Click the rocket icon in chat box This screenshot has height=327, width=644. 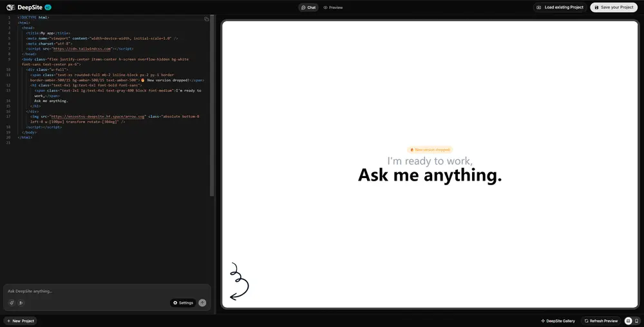point(11,302)
